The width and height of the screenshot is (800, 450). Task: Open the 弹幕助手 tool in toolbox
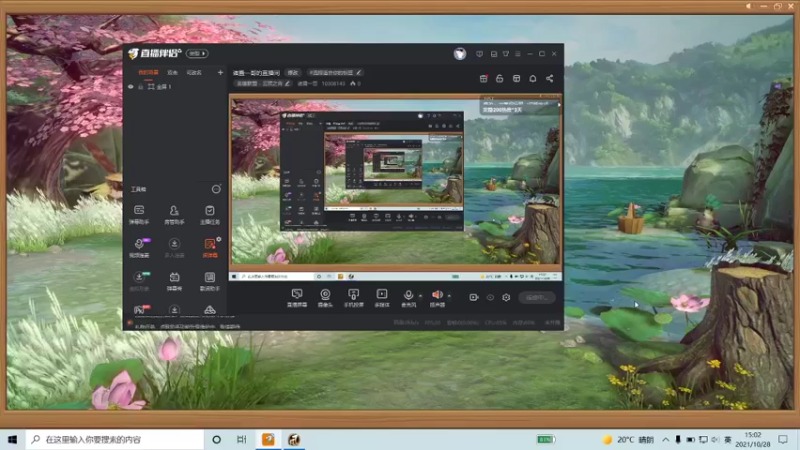[139, 214]
